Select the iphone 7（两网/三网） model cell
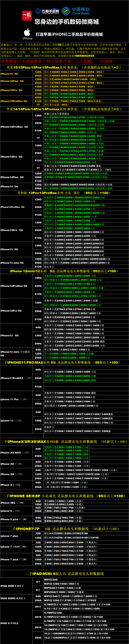The height and width of the screenshot is (644, 129). coord(17,547)
